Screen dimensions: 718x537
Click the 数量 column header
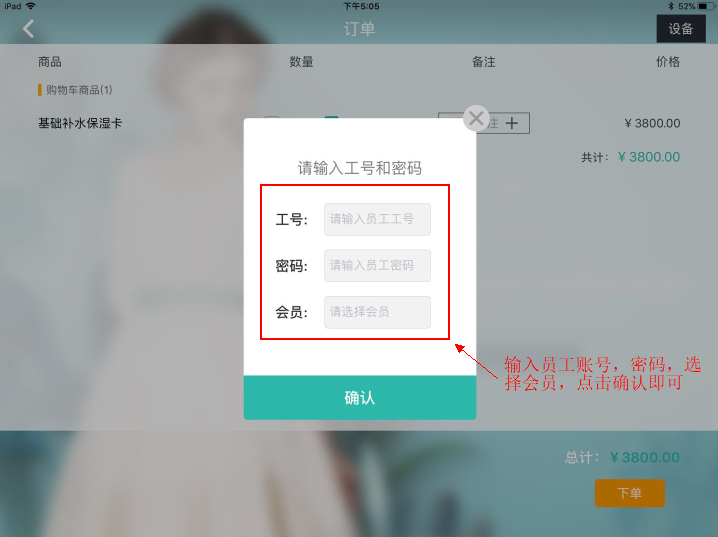301,62
